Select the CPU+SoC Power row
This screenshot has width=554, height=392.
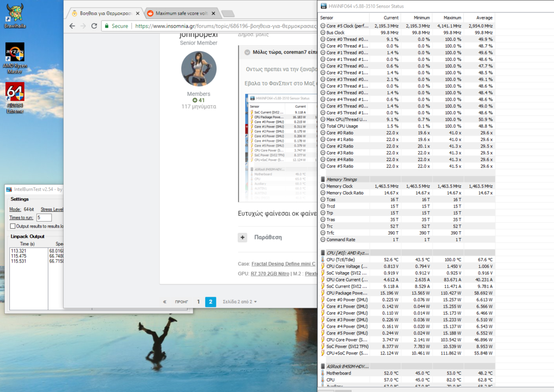(407, 353)
